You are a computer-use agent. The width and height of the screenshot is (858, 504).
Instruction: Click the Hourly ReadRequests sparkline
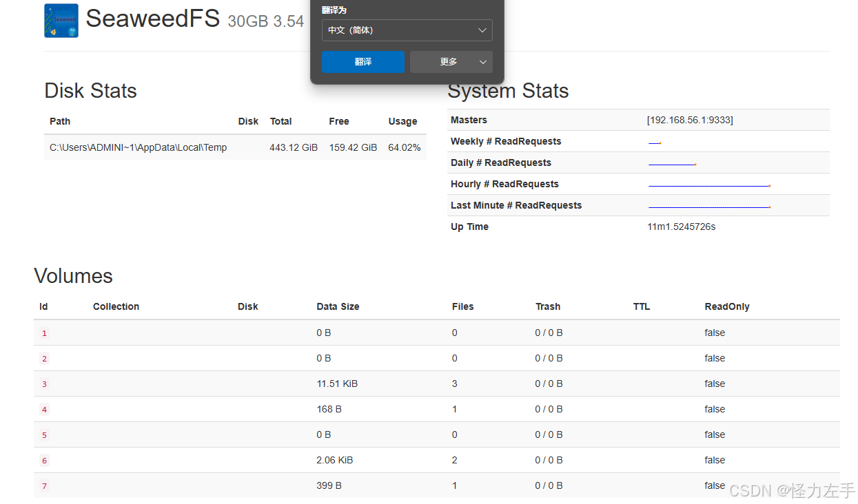click(x=710, y=185)
